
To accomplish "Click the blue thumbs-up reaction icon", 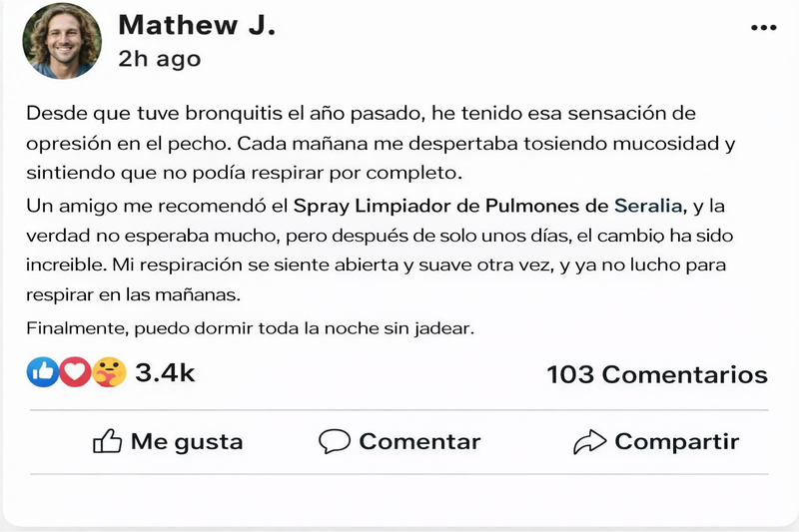I will (x=42, y=373).
